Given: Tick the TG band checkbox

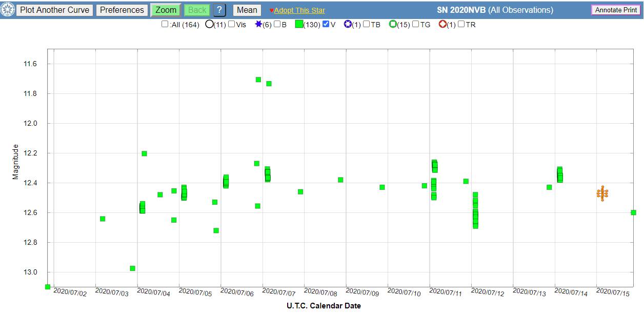Looking at the screenshot, I should [416, 24].
